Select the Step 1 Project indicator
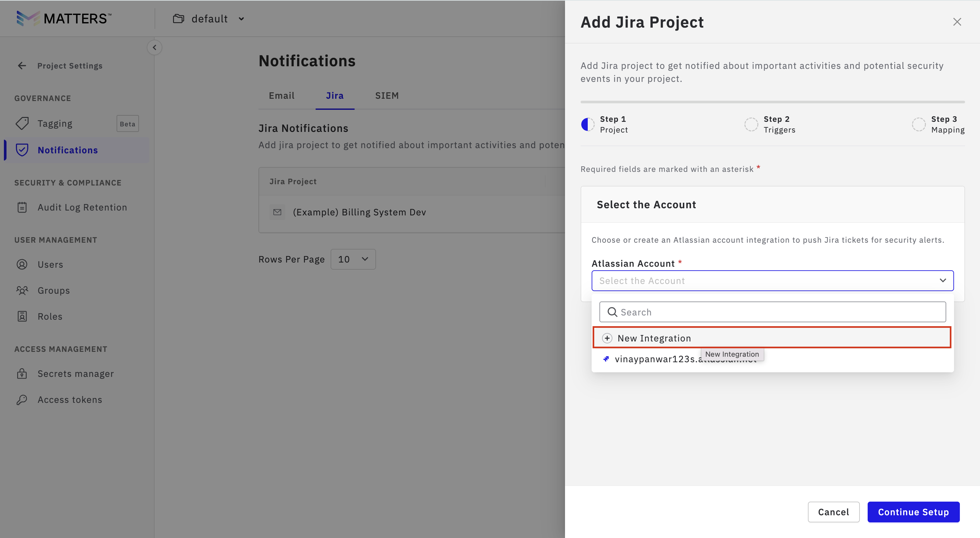Viewport: 980px width, 538px height. tap(588, 124)
